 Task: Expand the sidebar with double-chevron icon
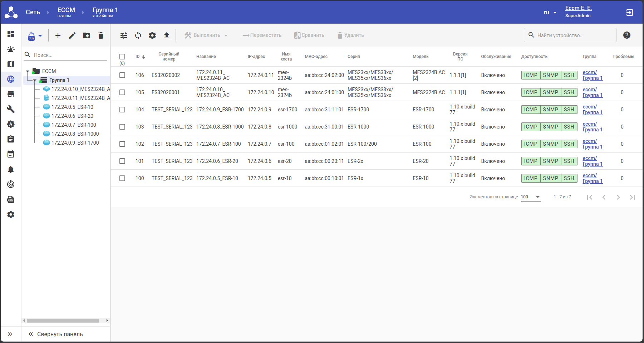(x=10, y=334)
